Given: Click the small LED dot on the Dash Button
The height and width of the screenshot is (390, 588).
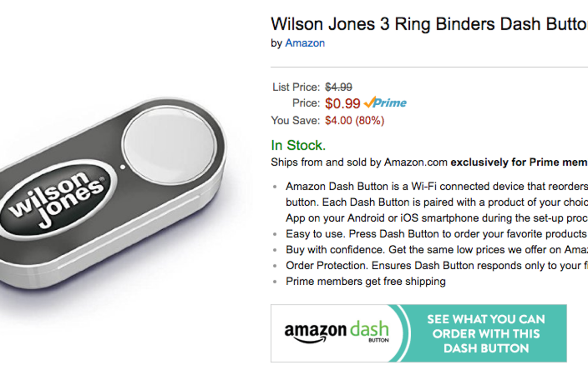Looking at the screenshot, I should point(122,166).
